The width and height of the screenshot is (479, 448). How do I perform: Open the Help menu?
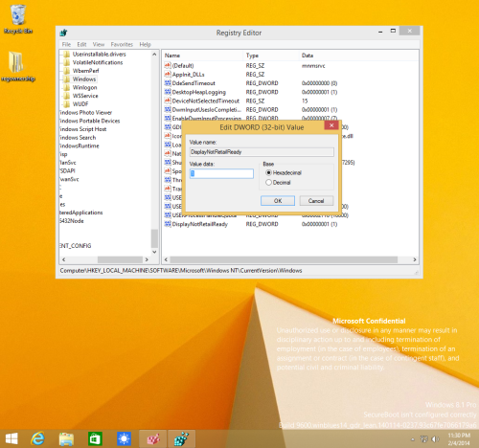pyautogui.click(x=145, y=44)
